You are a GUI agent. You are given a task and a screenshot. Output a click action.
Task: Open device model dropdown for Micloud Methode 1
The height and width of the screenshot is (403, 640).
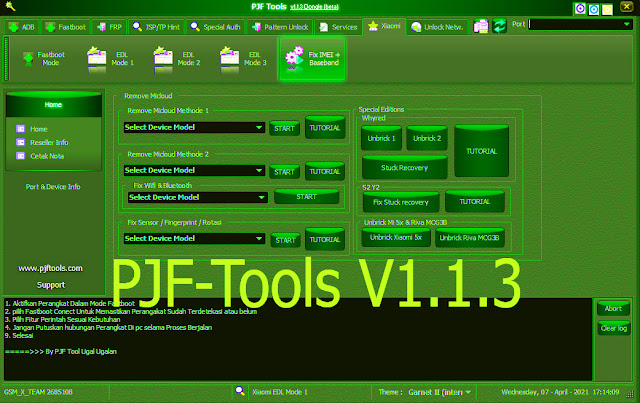coord(194,127)
